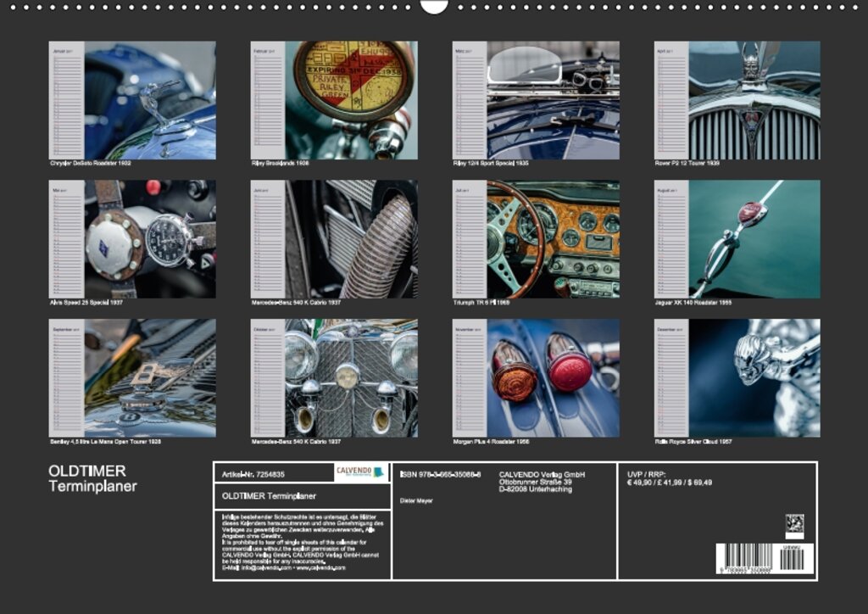
Task: Click the info@calvendo.com email line
Action: coord(283,568)
